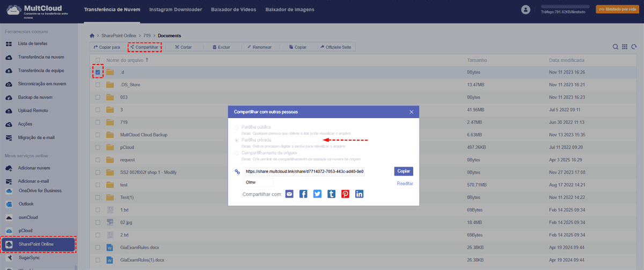Go to 719 in breadcrumb
This screenshot has height=270, width=644.
[x=147, y=35]
